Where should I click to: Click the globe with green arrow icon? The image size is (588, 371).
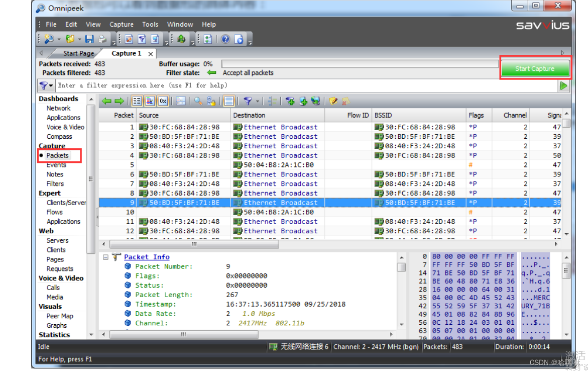pyautogui.click(x=316, y=101)
